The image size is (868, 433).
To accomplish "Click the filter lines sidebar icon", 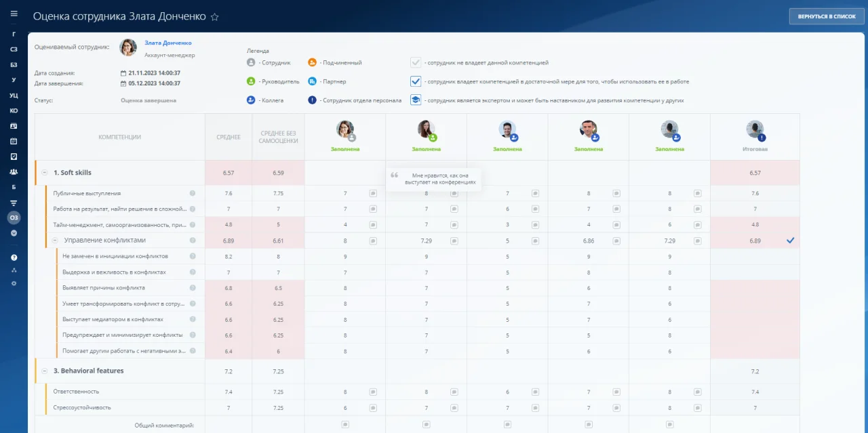I will pos(14,203).
